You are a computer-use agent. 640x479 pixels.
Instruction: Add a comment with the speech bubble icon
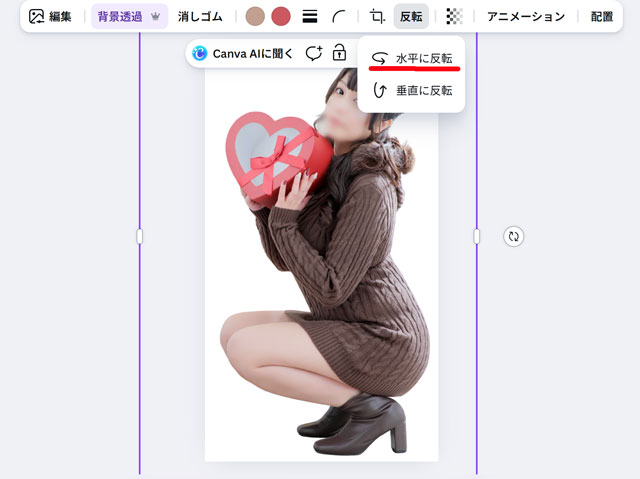click(314, 54)
